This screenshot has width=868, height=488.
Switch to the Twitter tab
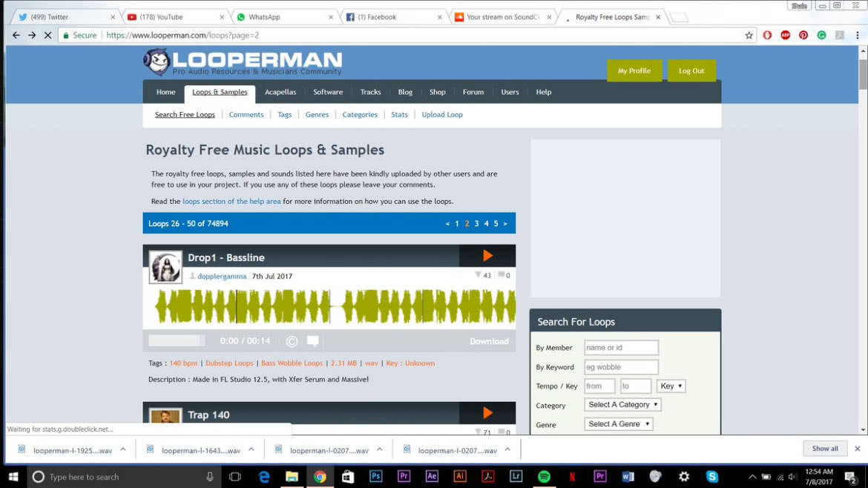pos(65,17)
